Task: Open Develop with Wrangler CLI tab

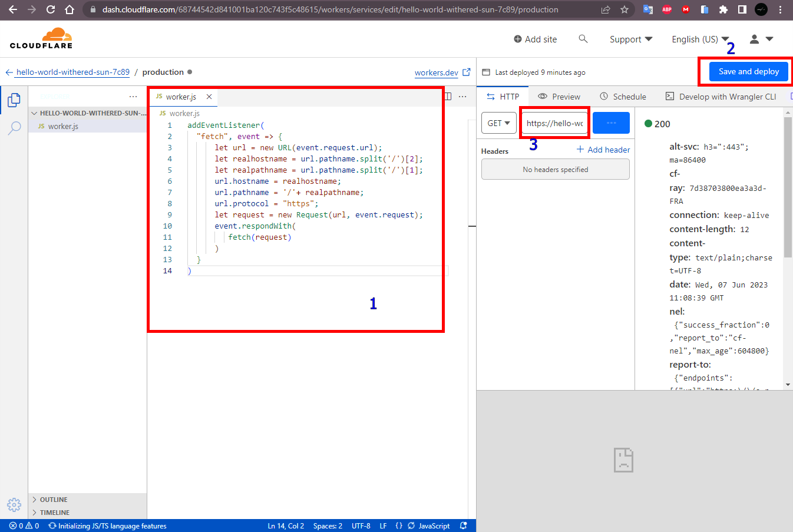Action: point(721,97)
